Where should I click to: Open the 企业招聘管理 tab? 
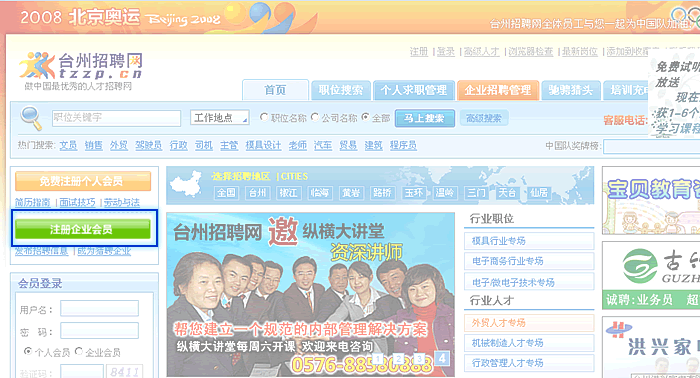[x=498, y=90]
